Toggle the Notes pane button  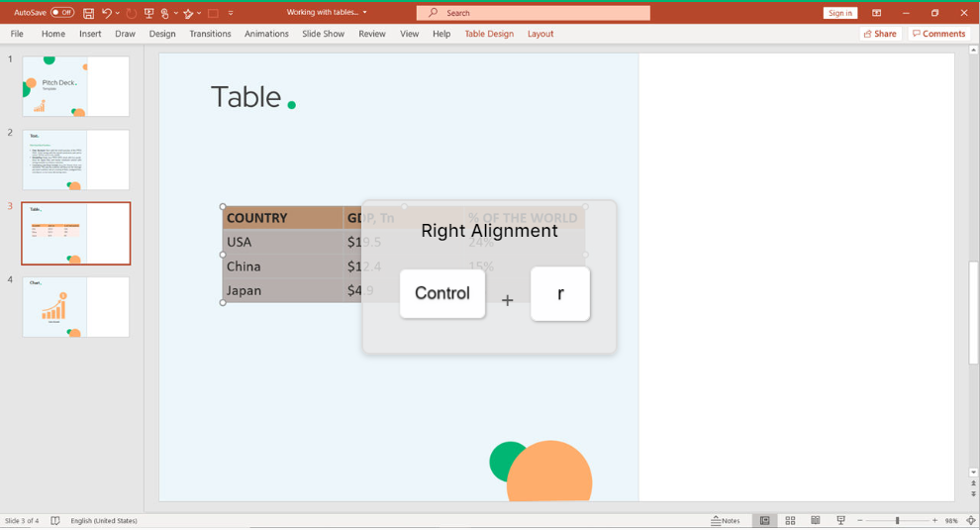pyautogui.click(x=725, y=521)
